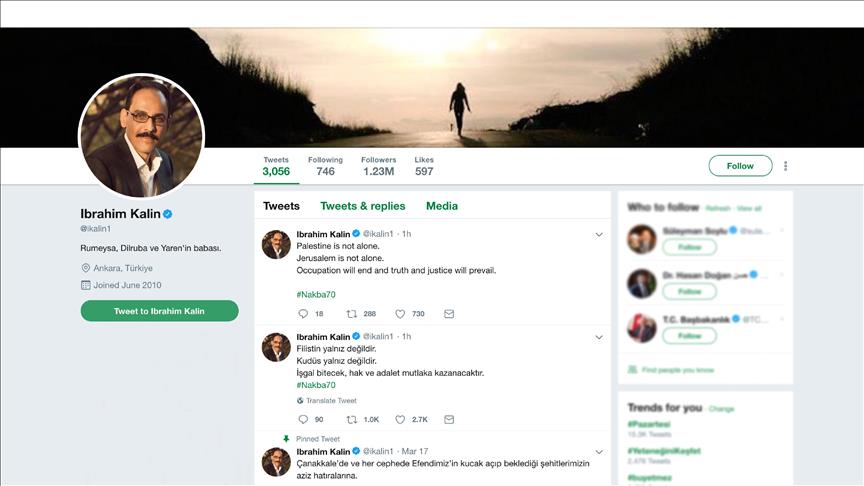Switch to Tweets & replies tab
The image size is (864, 486).
[x=362, y=206]
